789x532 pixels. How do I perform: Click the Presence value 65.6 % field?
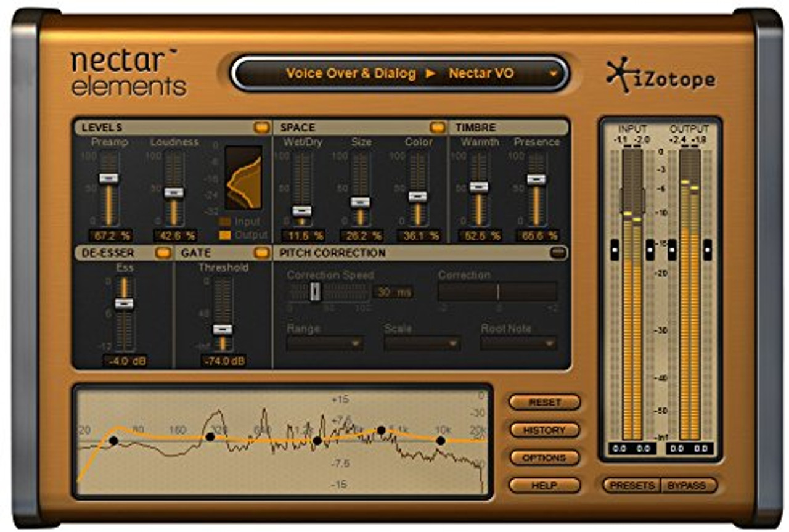coord(538,235)
